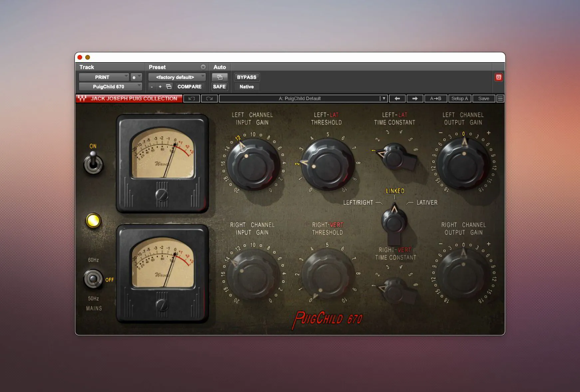
Task: Click the A→B setup compare icon
Action: click(x=436, y=98)
